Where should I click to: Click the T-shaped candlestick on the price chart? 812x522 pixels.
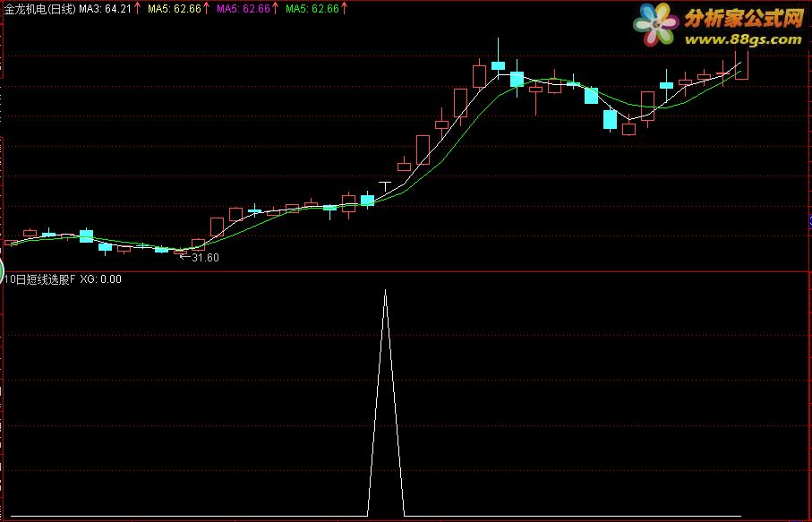384,188
